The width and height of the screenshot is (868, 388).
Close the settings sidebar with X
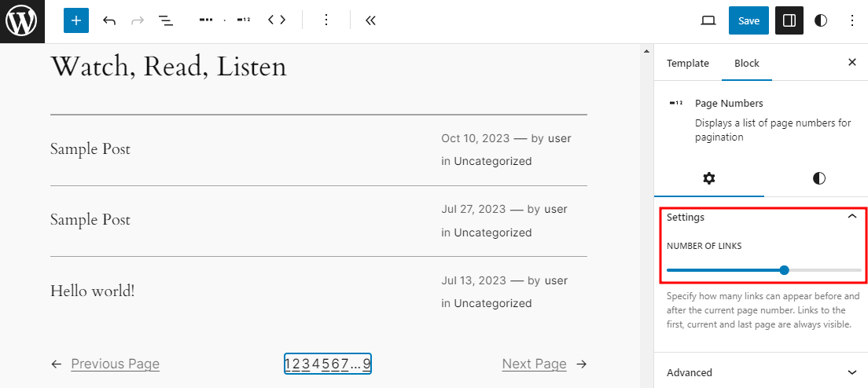[851, 63]
